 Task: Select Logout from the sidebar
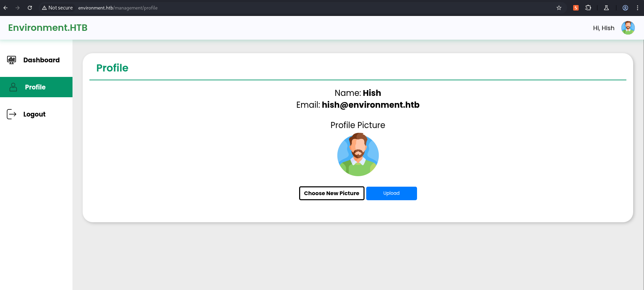36,114
